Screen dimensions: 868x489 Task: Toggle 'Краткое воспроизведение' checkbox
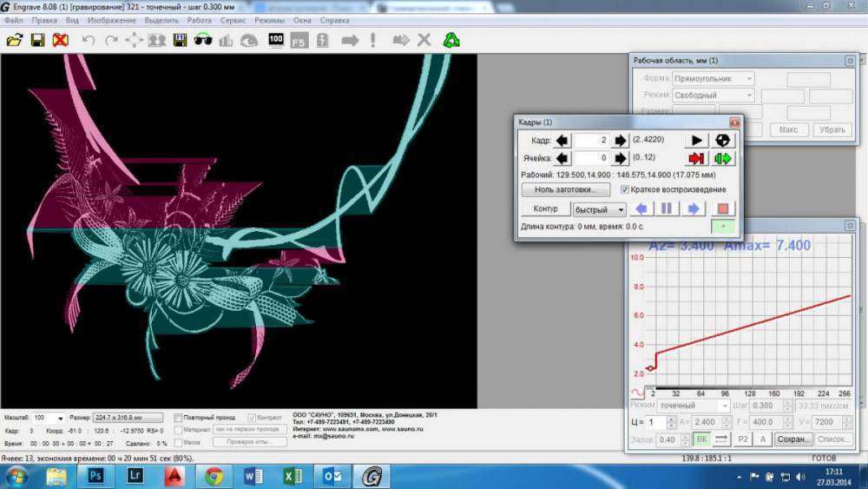click(625, 189)
